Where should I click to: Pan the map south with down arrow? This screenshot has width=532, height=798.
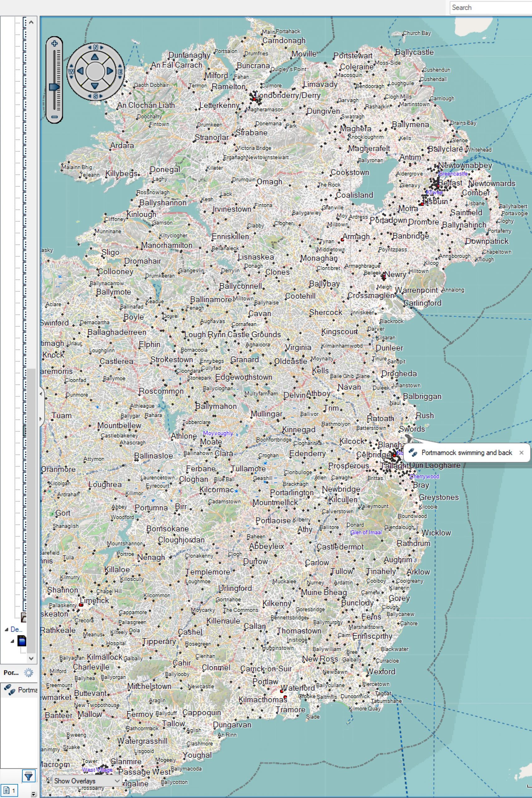tap(95, 85)
